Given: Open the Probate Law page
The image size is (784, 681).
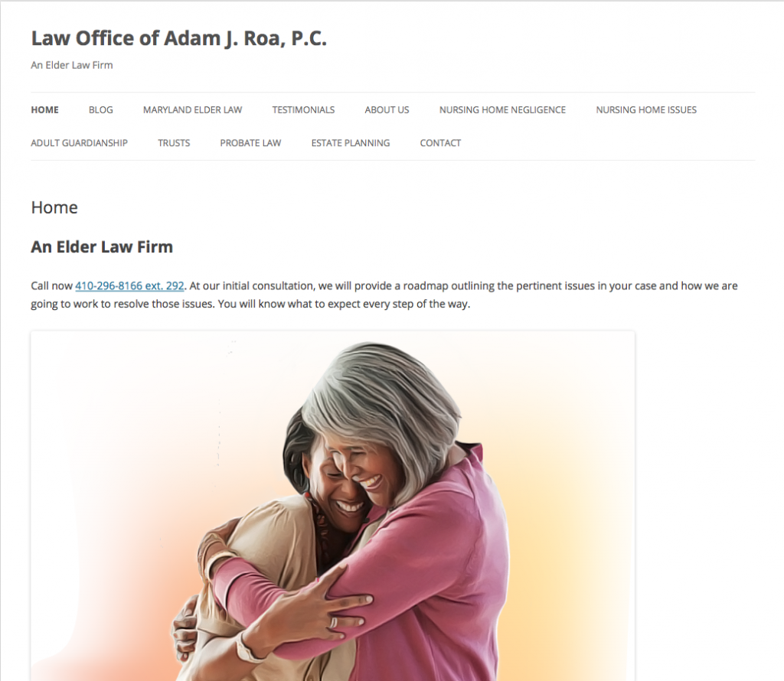Looking at the screenshot, I should [x=250, y=143].
